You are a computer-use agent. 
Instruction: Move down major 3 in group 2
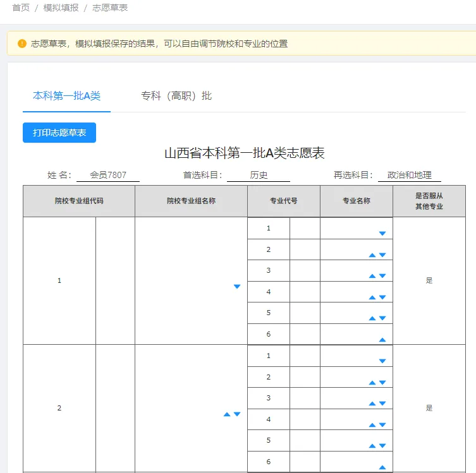tap(382, 404)
